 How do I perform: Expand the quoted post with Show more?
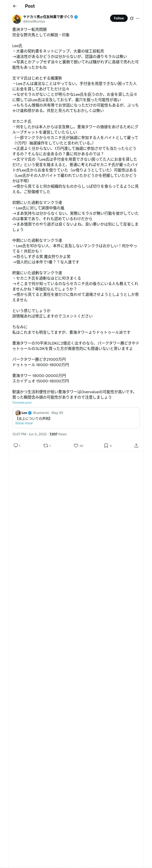point(24,423)
